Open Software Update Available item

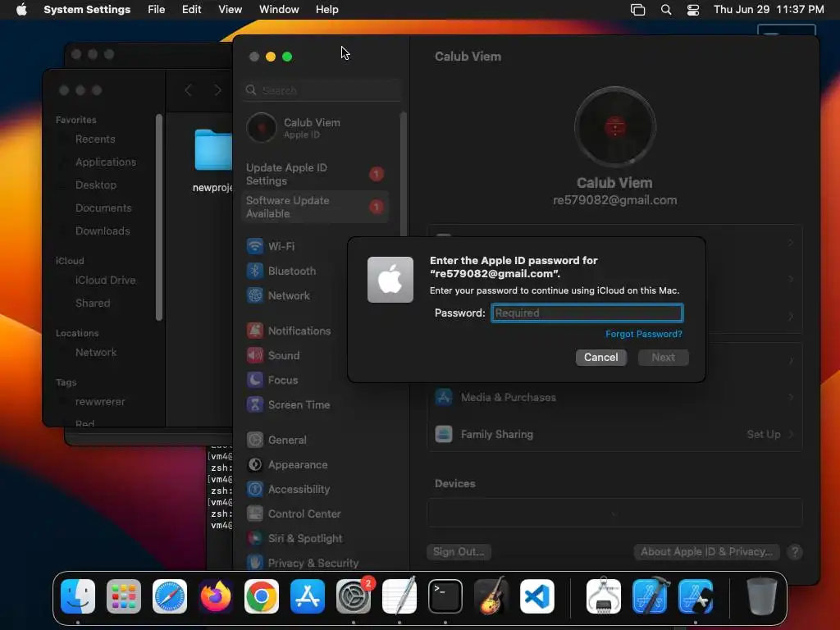(x=315, y=207)
